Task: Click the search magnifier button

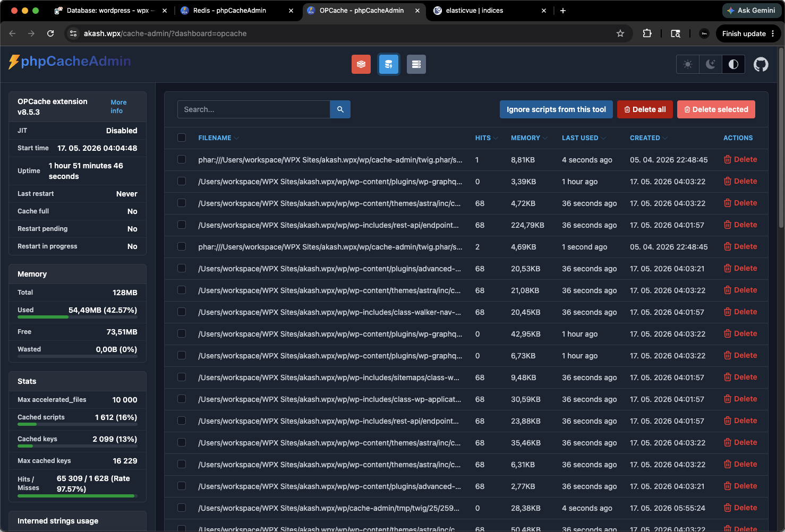Action: tap(340, 109)
